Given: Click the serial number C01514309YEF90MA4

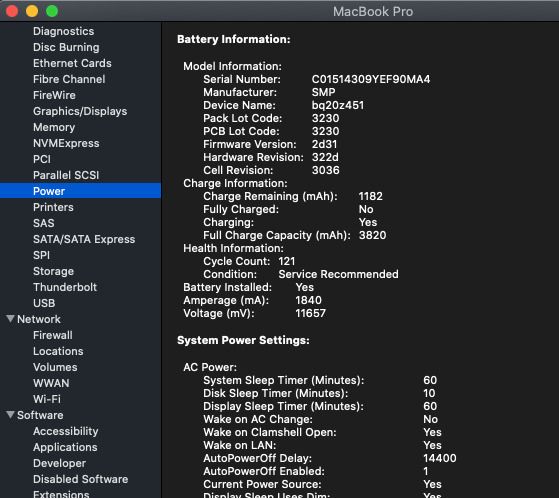Looking at the screenshot, I should pyautogui.click(x=371, y=79).
